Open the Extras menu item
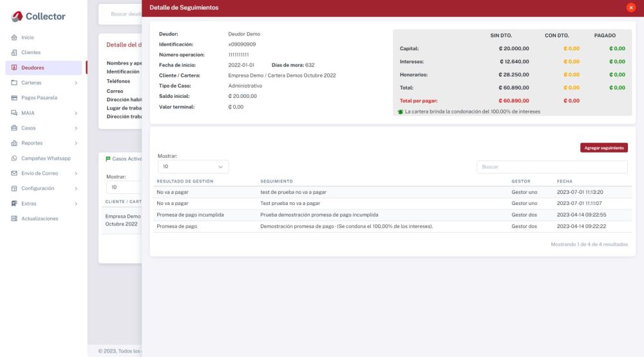 click(29, 204)
